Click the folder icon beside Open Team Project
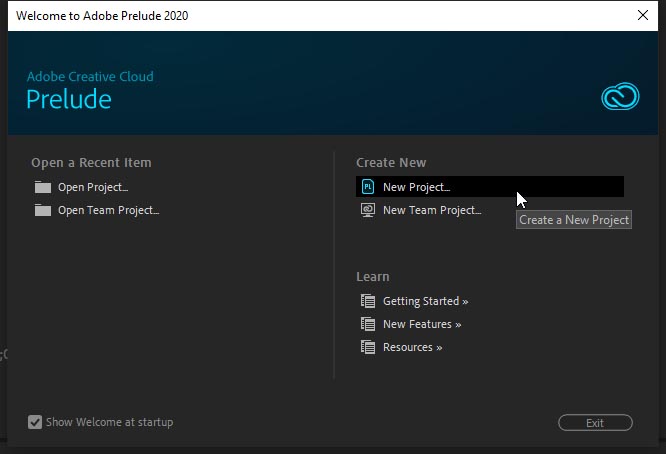The image size is (666, 454). [42, 210]
